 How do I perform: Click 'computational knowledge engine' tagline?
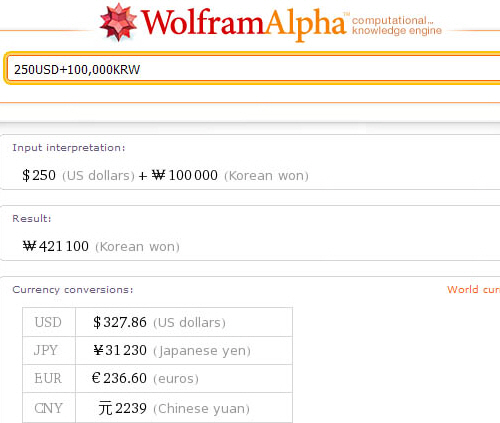[x=397, y=25]
